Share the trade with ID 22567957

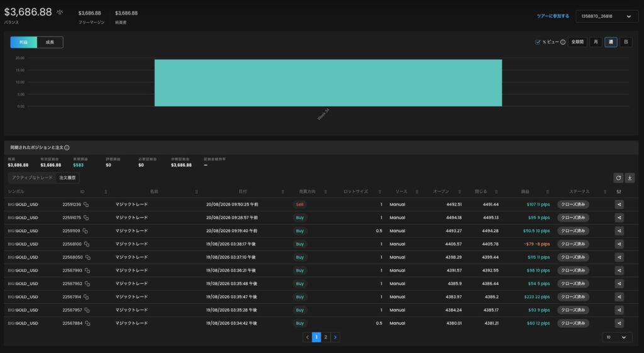[x=619, y=310]
